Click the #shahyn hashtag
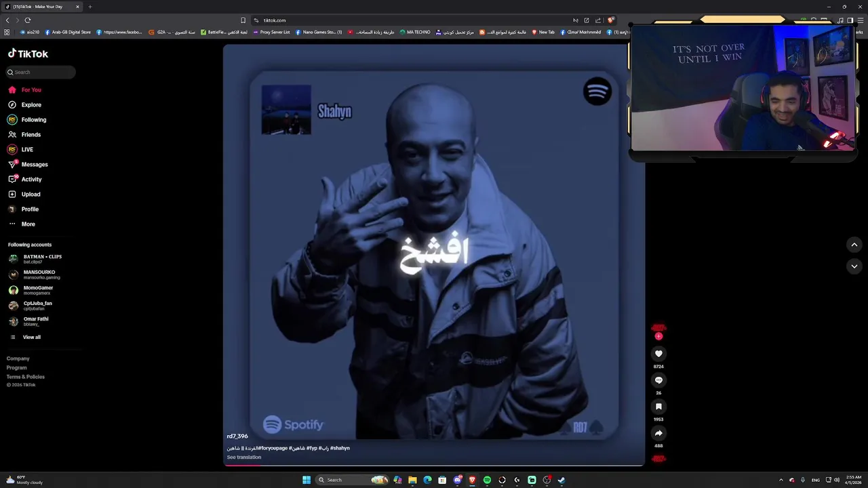This screenshot has width=868, height=488. (340, 448)
